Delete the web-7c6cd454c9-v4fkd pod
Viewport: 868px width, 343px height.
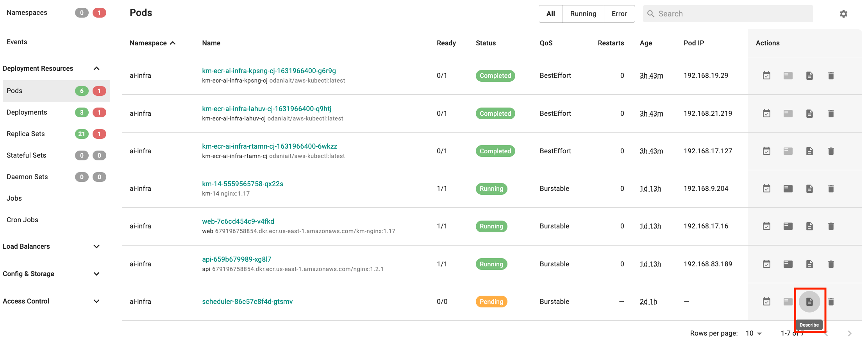831,226
